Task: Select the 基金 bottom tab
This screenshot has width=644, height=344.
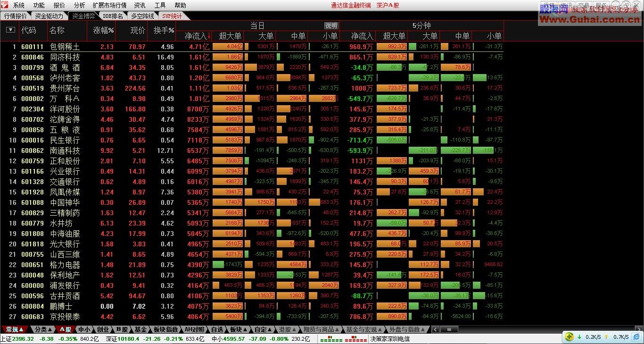Action: [x=140, y=329]
